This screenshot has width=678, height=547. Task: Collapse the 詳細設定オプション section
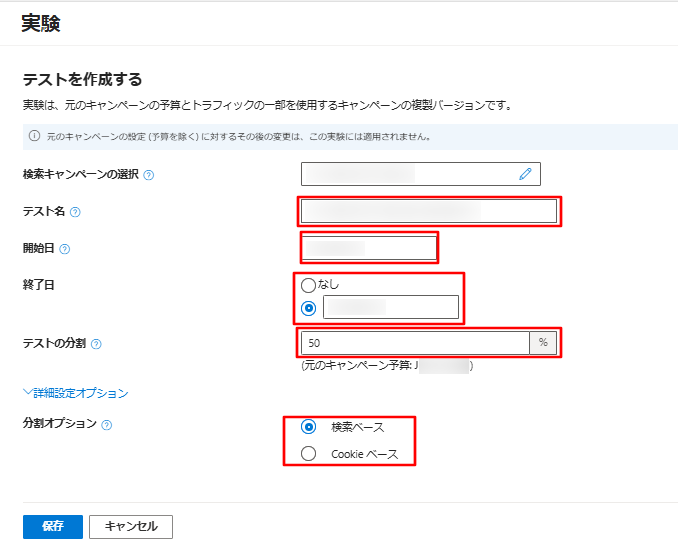tap(75, 393)
